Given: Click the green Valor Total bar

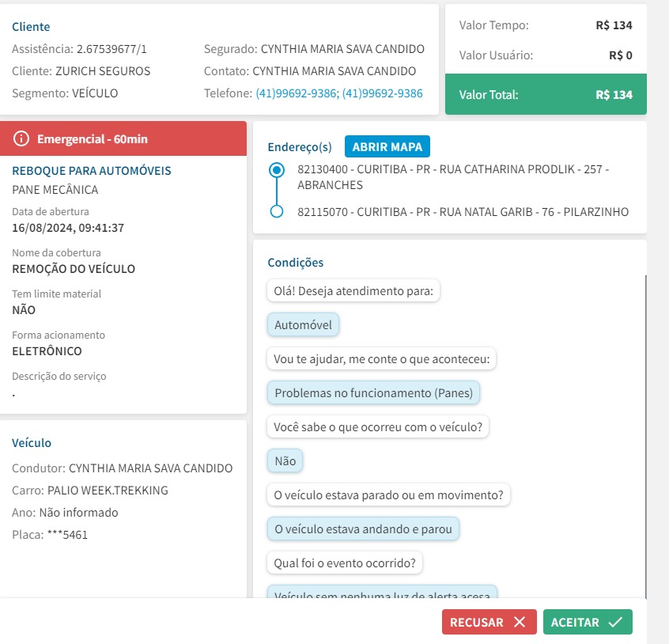Looking at the screenshot, I should [x=546, y=95].
